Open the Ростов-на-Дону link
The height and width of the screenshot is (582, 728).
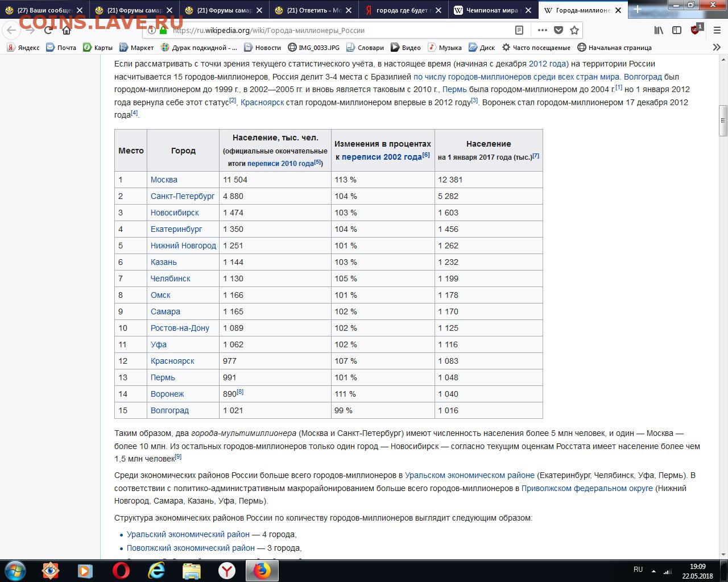coord(180,328)
